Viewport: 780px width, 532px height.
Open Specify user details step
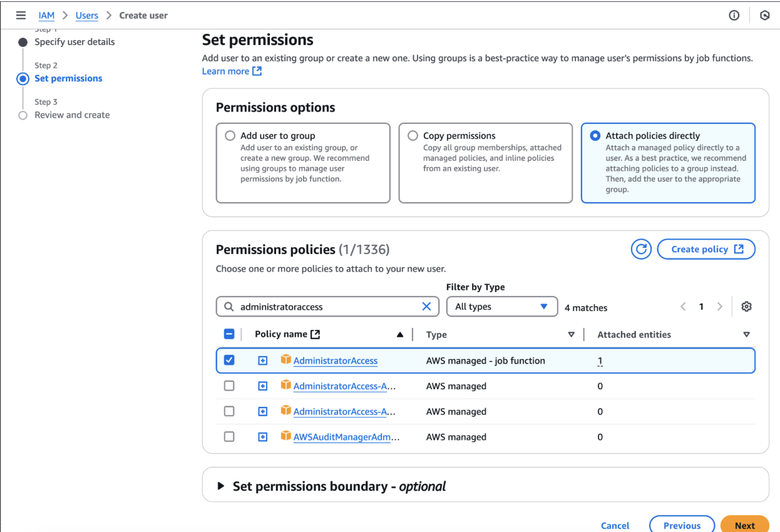[x=74, y=42]
